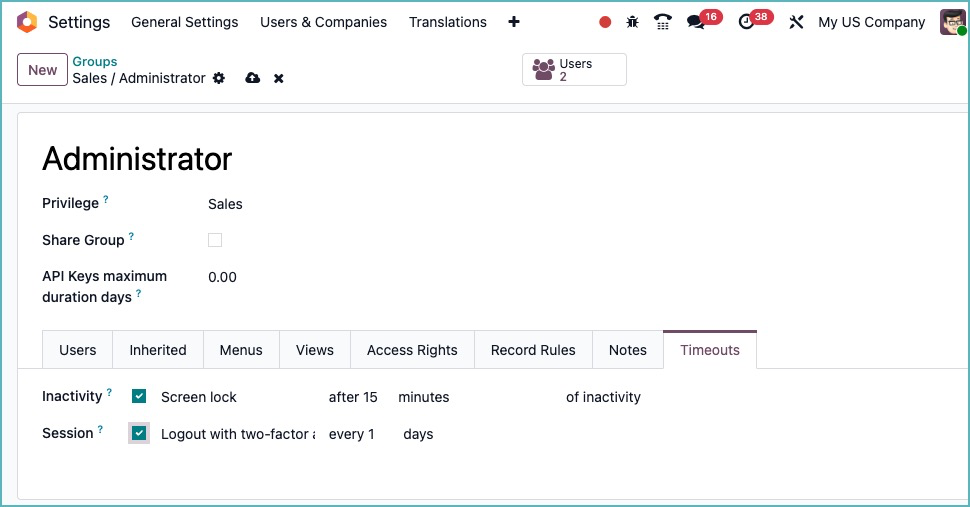The width and height of the screenshot is (970, 507).
Task: Discard changes with the X icon
Action: (x=279, y=78)
